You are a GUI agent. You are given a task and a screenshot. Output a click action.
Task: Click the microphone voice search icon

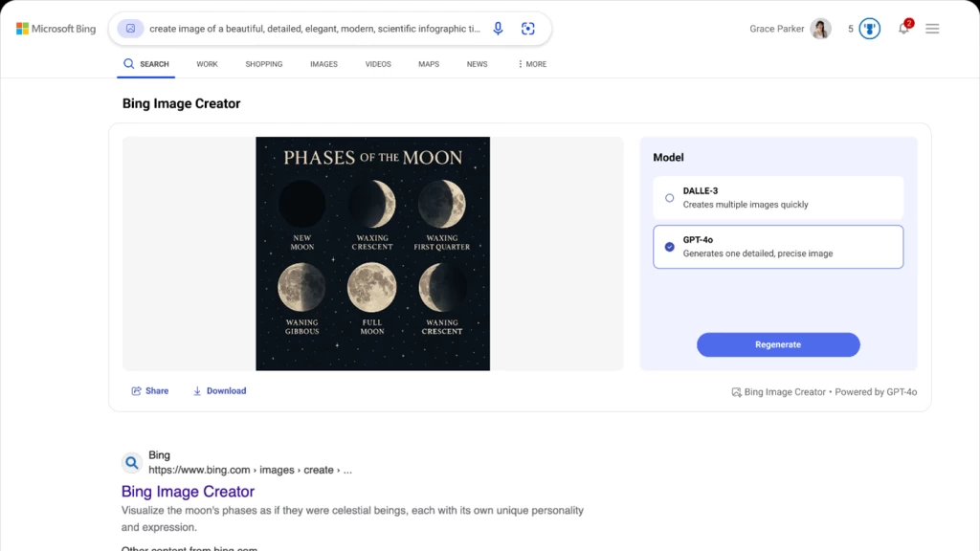(x=498, y=29)
